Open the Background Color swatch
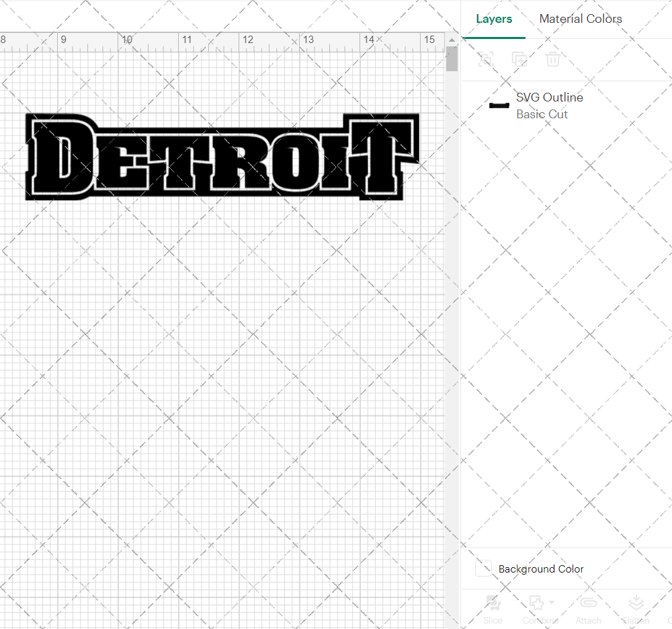The width and height of the screenshot is (672, 629). pyautogui.click(x=483, y=568)
